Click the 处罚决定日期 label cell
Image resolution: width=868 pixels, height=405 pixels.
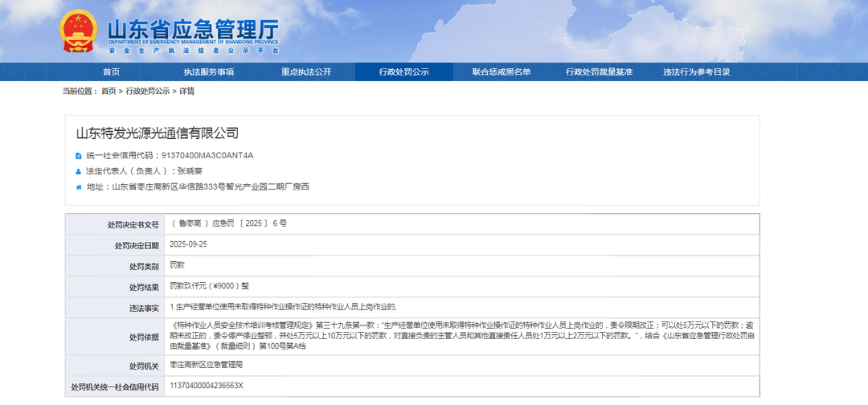[x=115, y=245]
